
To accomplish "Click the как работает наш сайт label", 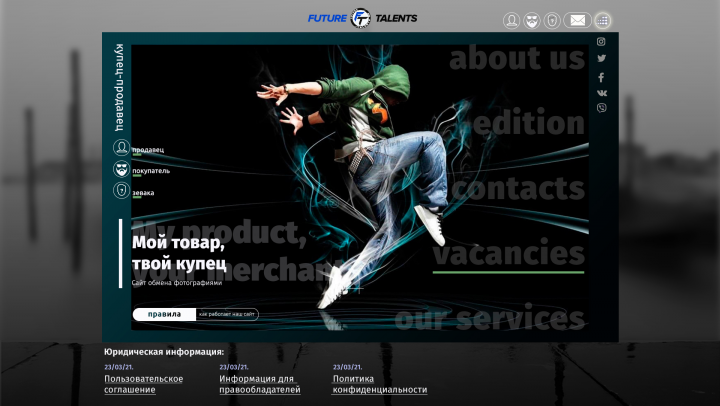I will click(227, 314).
